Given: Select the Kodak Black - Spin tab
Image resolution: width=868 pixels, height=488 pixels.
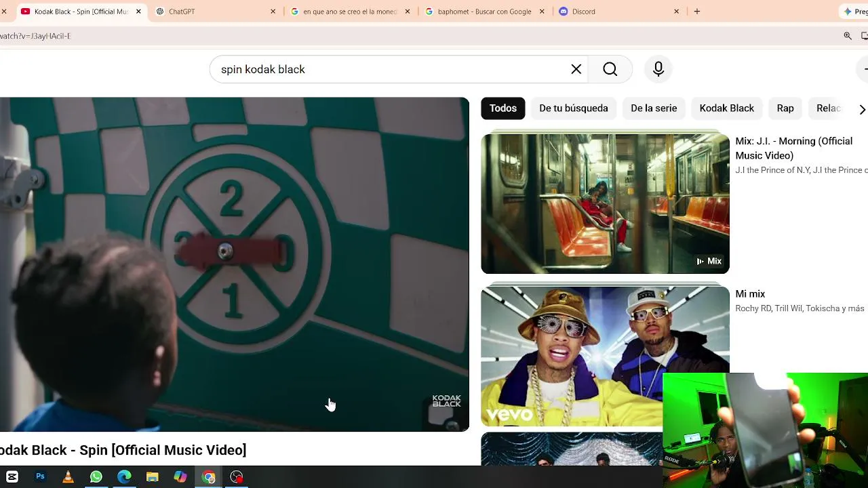Looking at the screenshot, I should pyautogui.click(x=80, y=12).
